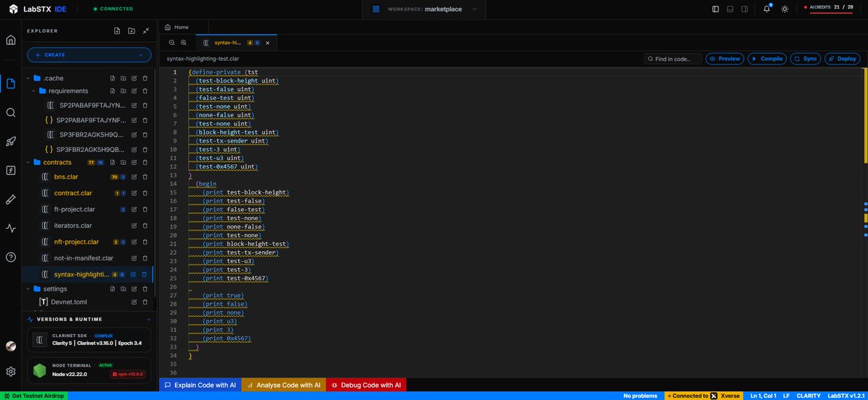Image resolution: width=868 pixels, height=400 pixels.
Task: Open the Settings gear sidebar icon
Action: pos(11,372)
